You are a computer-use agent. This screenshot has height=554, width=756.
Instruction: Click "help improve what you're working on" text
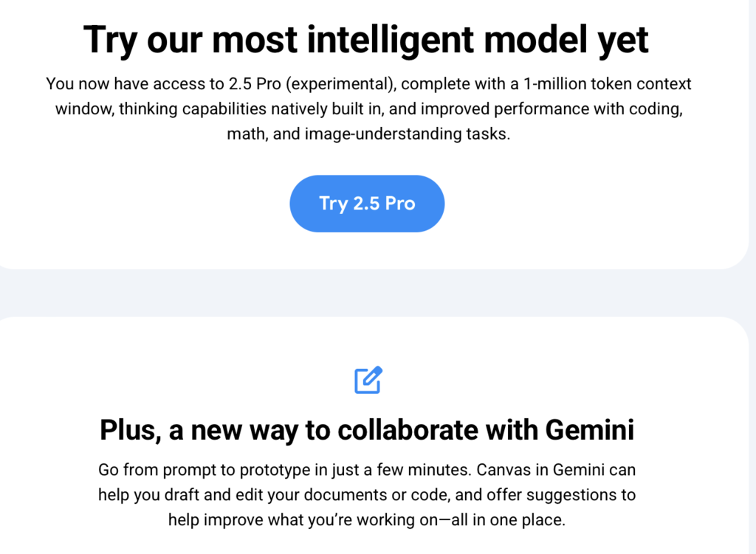point(303,520)
